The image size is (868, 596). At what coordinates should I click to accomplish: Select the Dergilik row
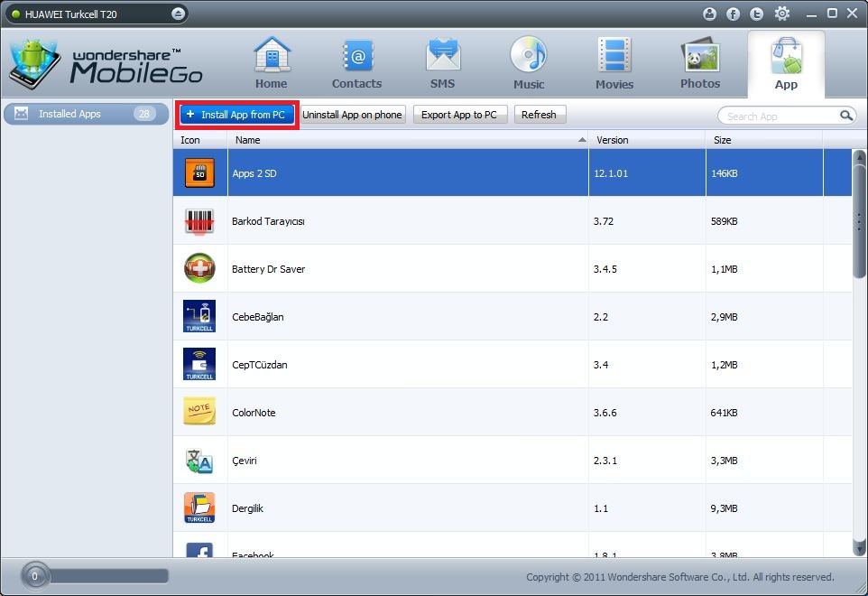click(x=512, y=508)
